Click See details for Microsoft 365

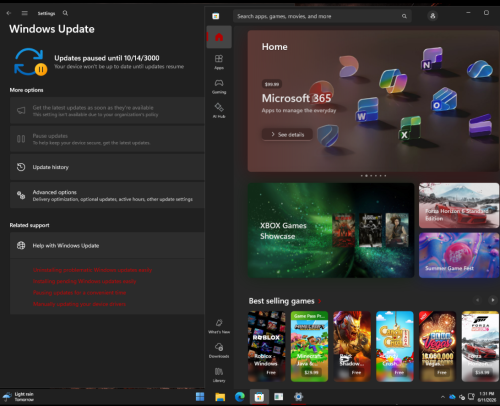(287, 134)
